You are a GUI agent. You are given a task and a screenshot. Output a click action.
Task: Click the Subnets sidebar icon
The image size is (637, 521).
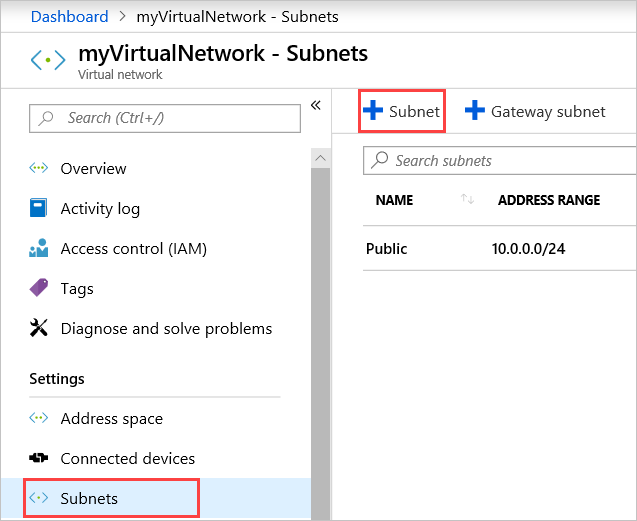pyautogui.click(x=39, y=497)
